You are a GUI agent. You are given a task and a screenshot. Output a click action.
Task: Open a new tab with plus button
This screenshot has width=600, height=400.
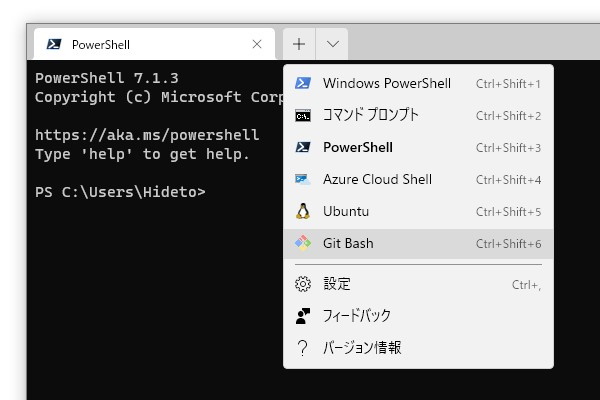pos(299,44)
